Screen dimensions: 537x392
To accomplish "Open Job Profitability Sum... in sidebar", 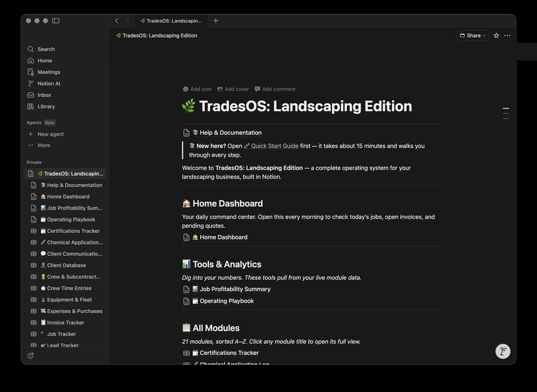I will click(65, 208).
